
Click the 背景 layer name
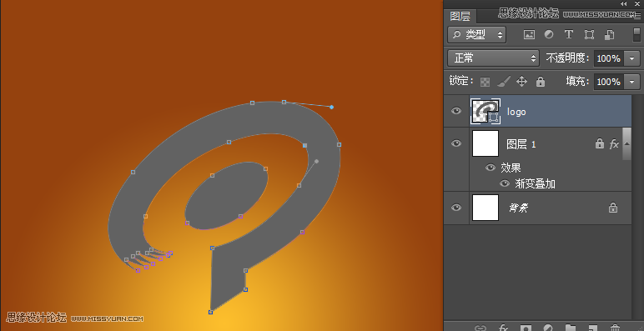(x=519, y=208)
